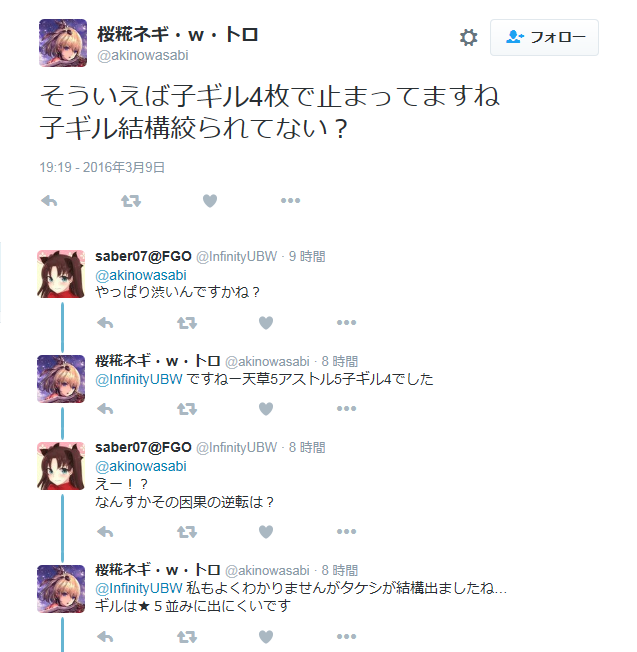Open the @InfinityUBW mention in the 天草5 reply
The height and width of the screenshot is (652, 637).
(x=139, y=379)
